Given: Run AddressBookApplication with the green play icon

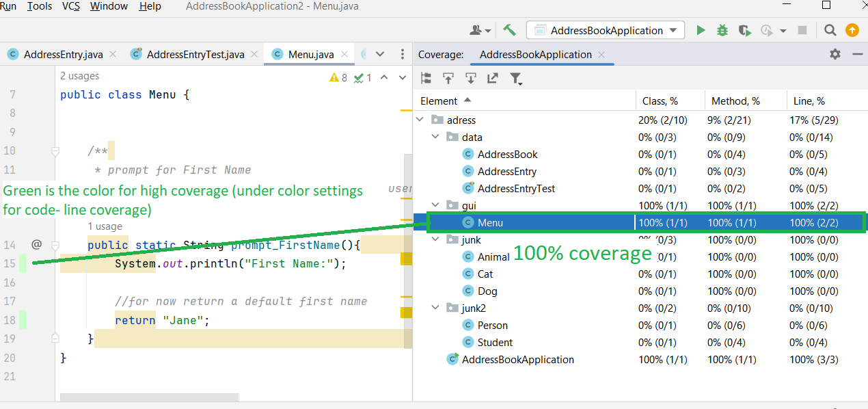Looking at the screenshot, I should point(701,30).
